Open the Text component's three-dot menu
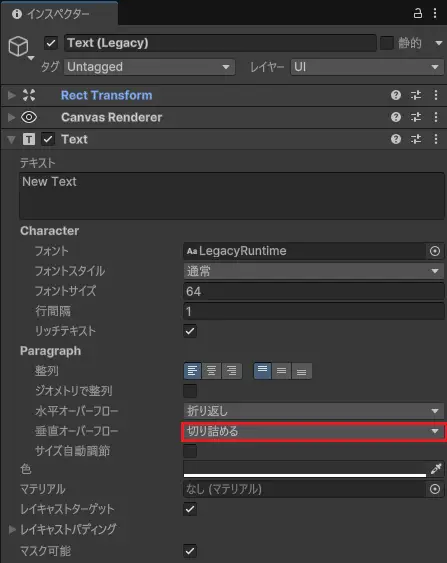Screen dimensions: 447x563 click(x=436, y=139)
